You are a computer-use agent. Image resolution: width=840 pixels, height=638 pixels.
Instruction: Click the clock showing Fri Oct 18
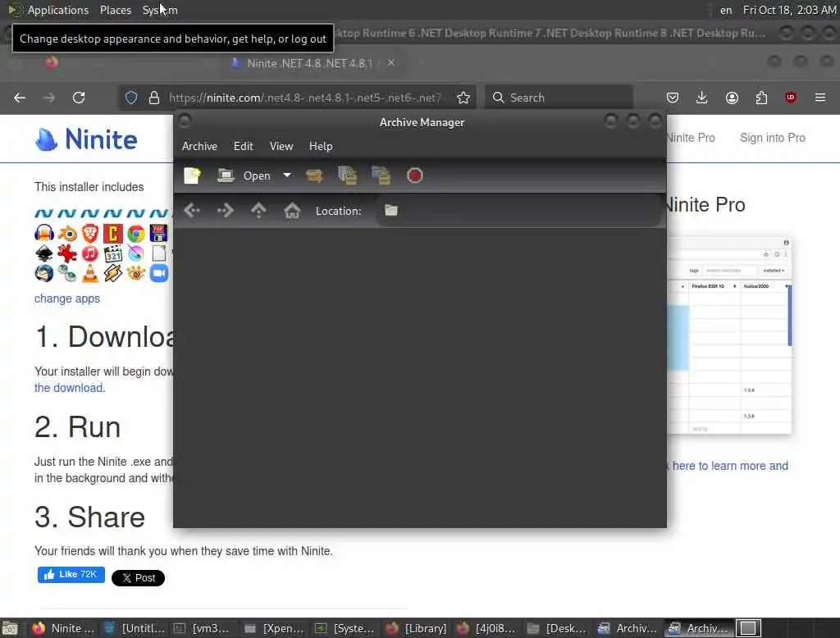coord(789,10)
